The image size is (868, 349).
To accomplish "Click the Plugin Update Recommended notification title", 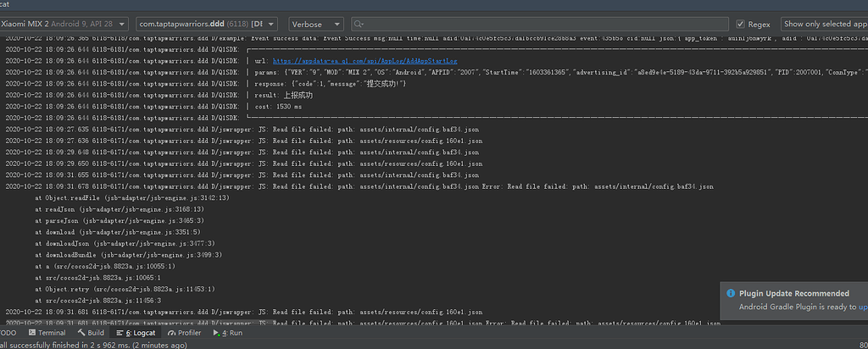I will [x=794, y=293].
